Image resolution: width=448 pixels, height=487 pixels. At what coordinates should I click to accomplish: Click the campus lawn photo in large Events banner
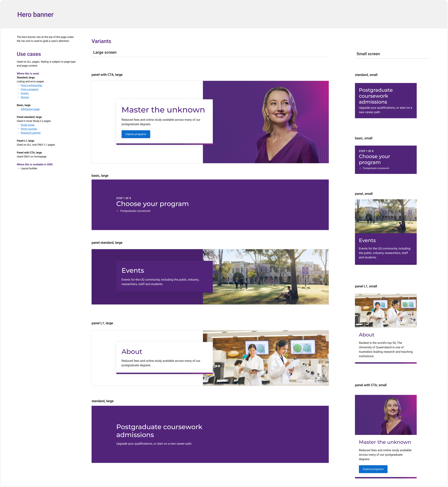[270, 277]
